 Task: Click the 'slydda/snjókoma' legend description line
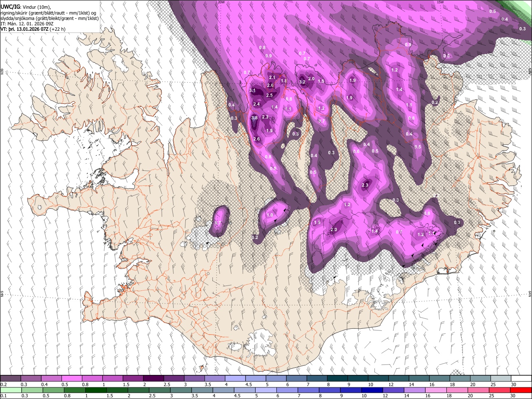tap(50, 18)
